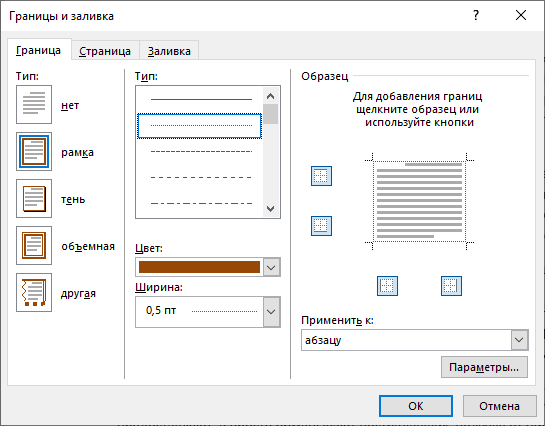Click the line style list down-arrow
Viewport: 545px width, 426px height.
coord(270,208)
